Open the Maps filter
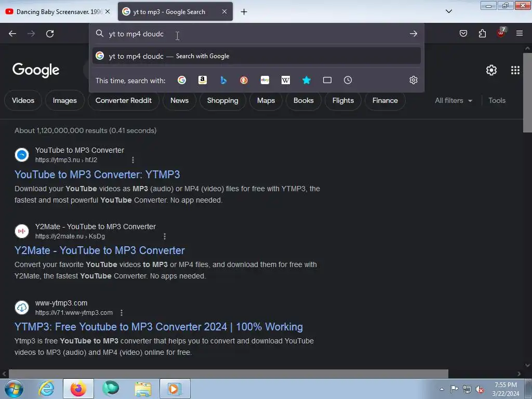Screen dimensions: 532x399 [266, 100]
